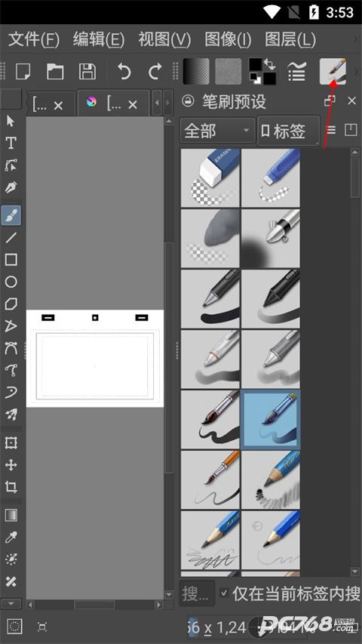Toggle 仅在当前标签内搜 checkbox
362x644 pixels.
(x=224, y=593)
